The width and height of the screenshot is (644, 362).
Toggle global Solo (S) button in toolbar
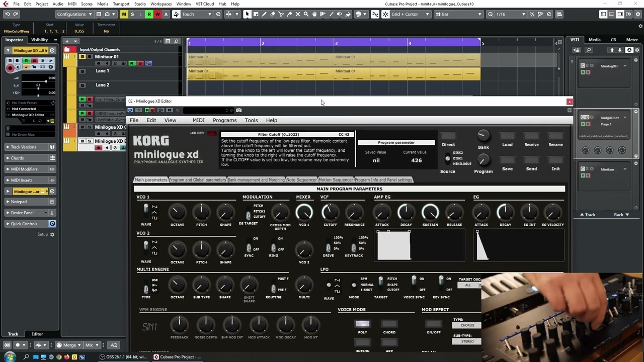pos(132,14)
